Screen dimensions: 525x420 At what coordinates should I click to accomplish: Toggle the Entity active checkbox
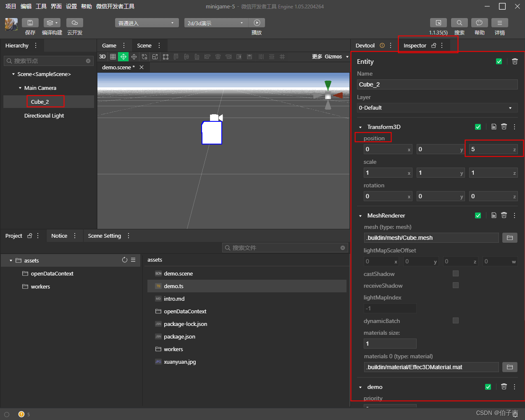click(499, 61)
